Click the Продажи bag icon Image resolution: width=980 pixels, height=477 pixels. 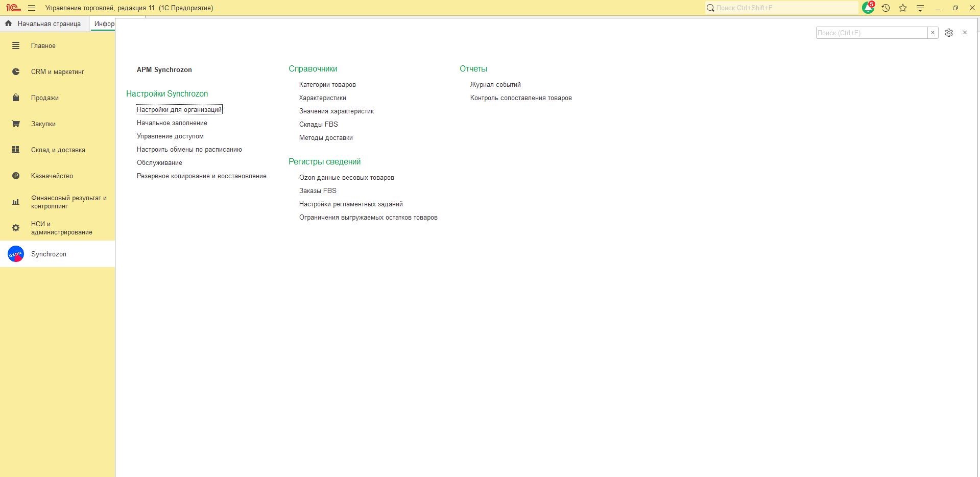[x=16, y=98]
